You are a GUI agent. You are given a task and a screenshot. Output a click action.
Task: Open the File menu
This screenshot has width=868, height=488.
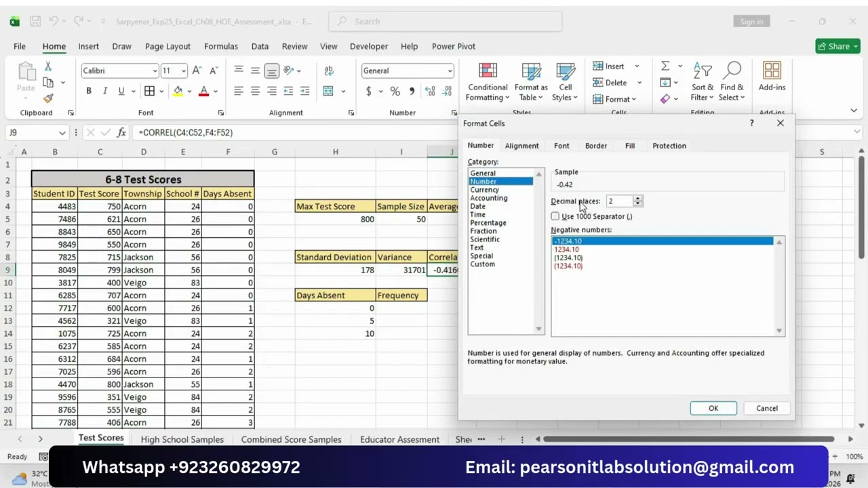20,46
